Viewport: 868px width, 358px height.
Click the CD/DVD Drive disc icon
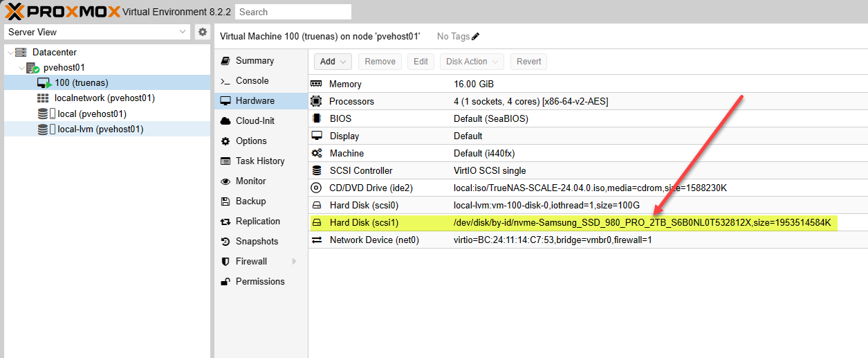click(316, 188)
